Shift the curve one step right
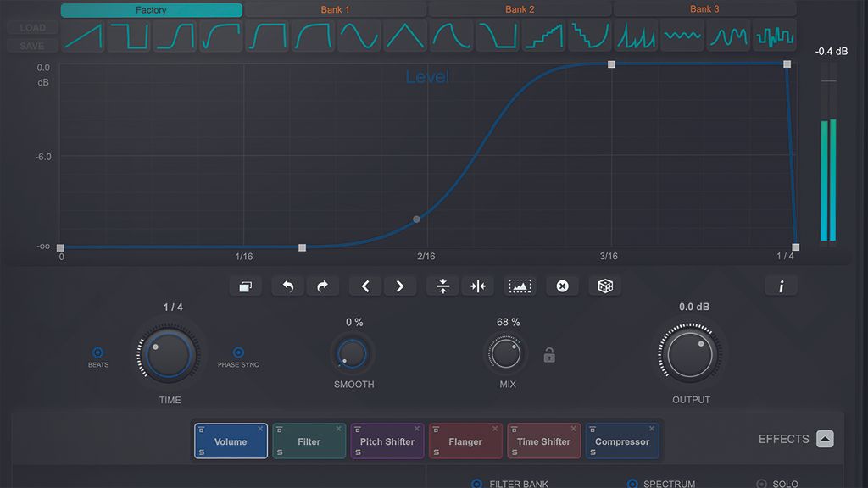The width and height of the screenshot is (868, 488). 400,286
